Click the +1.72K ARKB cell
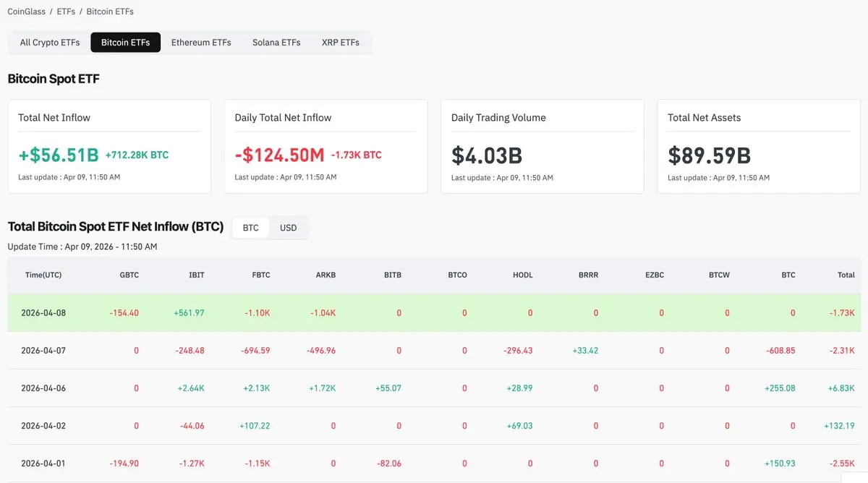 coord(322,388)
